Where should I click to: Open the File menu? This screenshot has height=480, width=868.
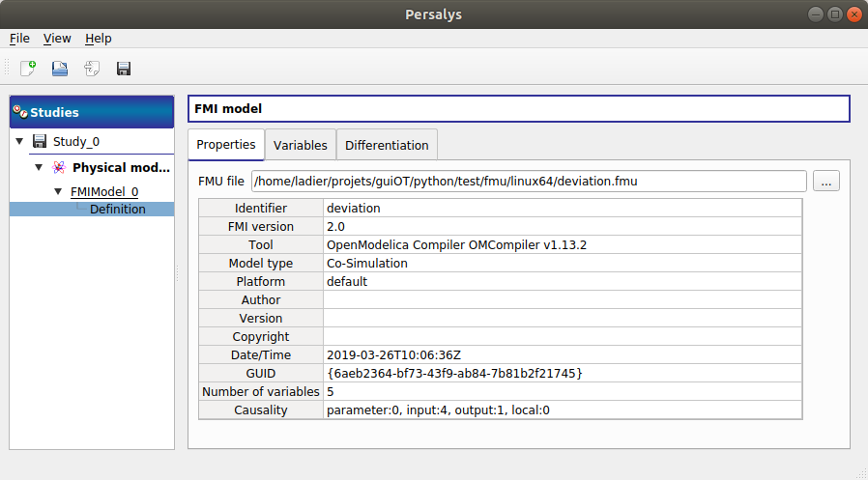pos(19,39)
